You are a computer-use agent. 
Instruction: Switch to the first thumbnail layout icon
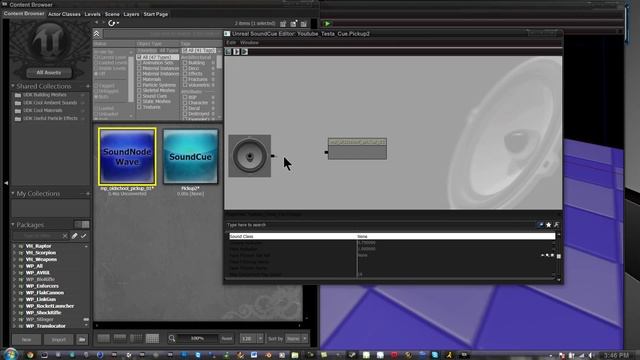point(104,338)
